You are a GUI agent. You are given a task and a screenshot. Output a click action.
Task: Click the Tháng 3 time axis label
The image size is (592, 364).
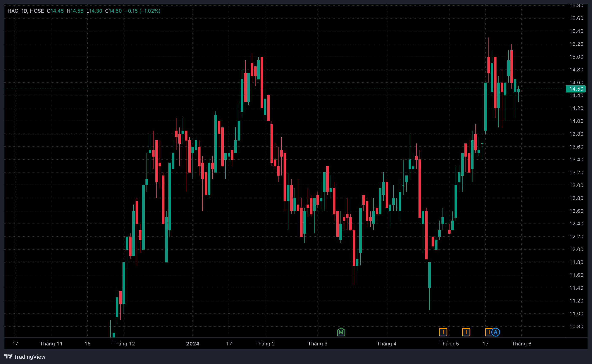tap(318, 344)
